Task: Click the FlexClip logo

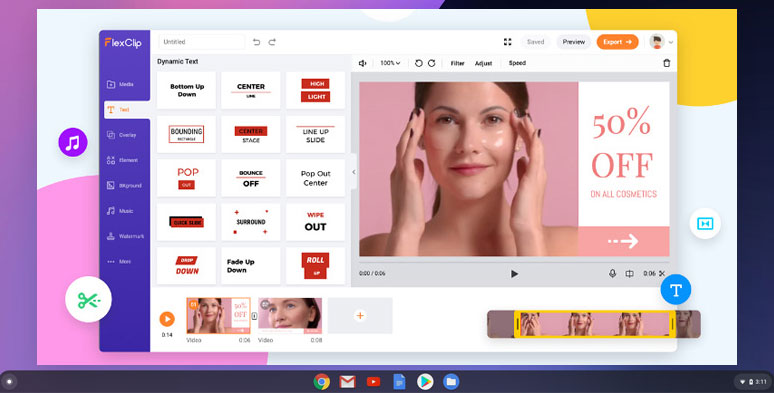Action: click(x=123, y=43)
